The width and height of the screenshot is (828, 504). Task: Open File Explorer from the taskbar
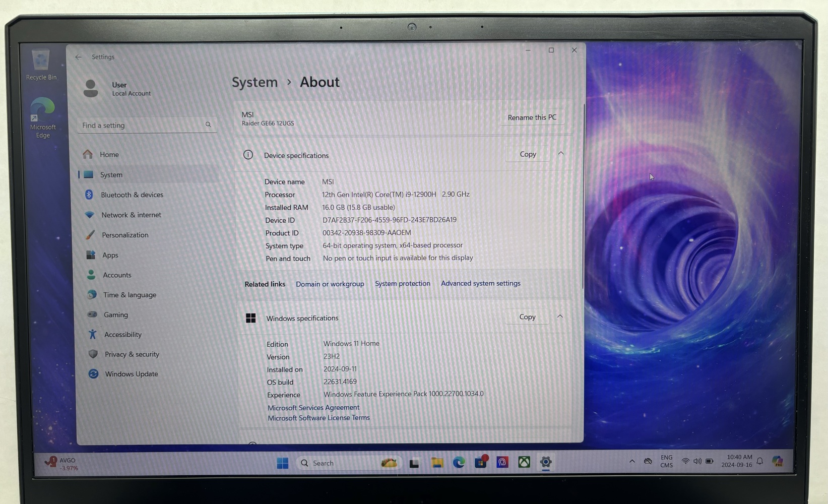(x=437, y=462)
